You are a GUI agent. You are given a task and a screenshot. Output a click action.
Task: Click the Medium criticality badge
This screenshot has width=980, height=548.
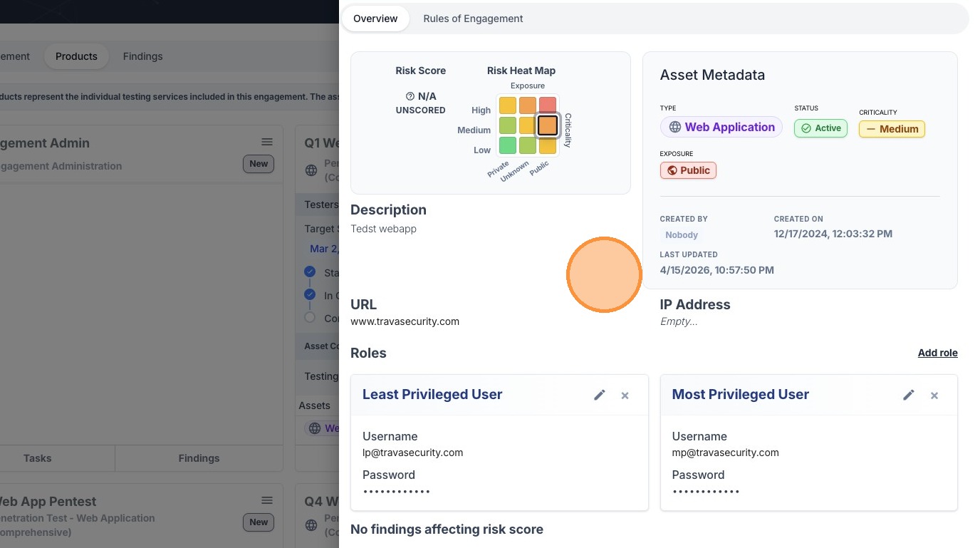892,129
